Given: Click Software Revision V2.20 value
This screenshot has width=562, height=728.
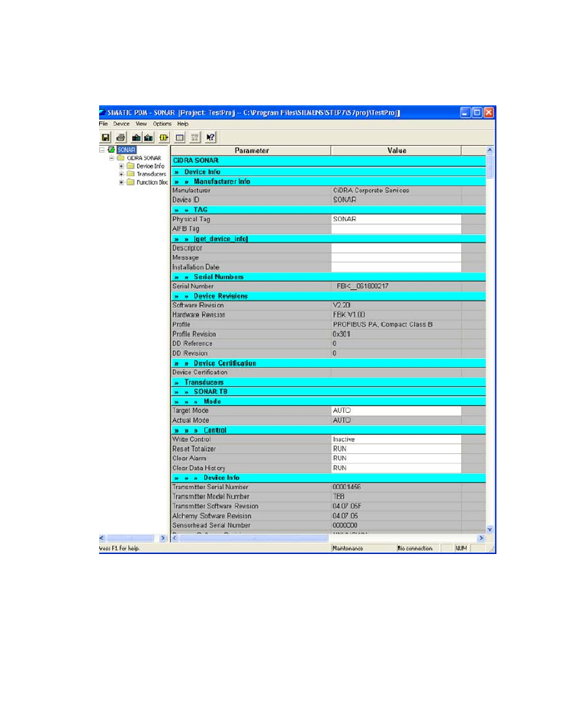Looking at the screenshot, I should tap(342, 305).
